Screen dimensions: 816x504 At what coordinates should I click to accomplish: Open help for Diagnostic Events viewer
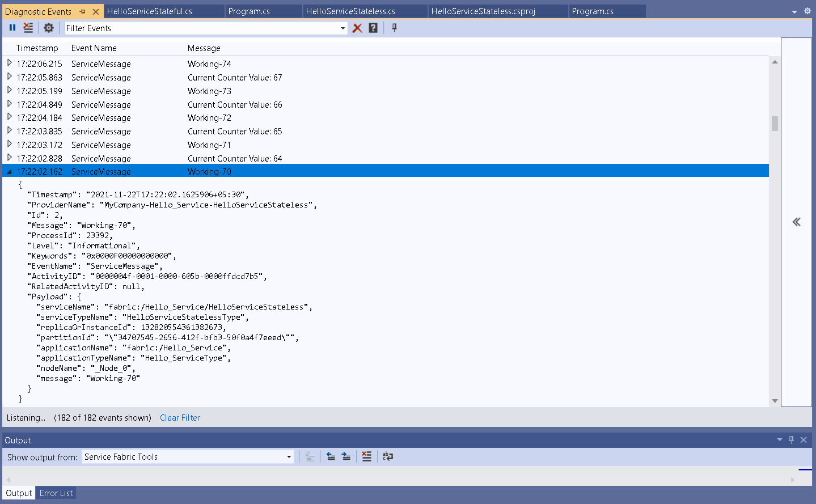373,27
